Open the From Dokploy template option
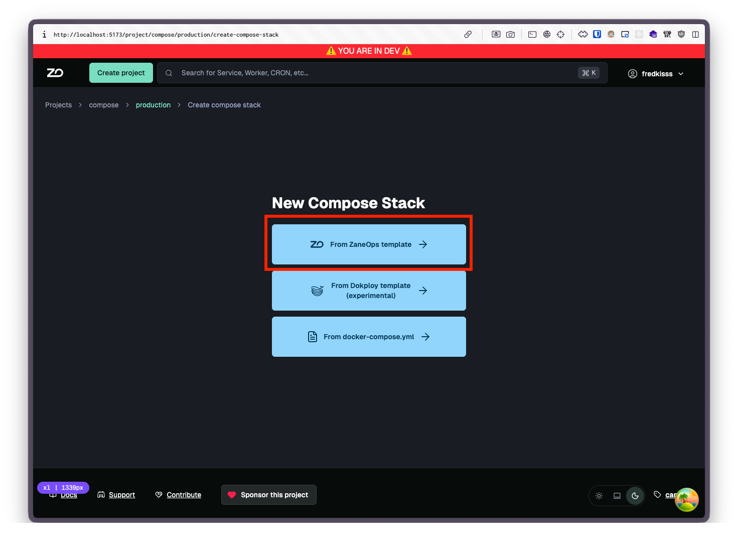Screen dimensions: 738x560 pyautogui.click(x=369, y=291)
